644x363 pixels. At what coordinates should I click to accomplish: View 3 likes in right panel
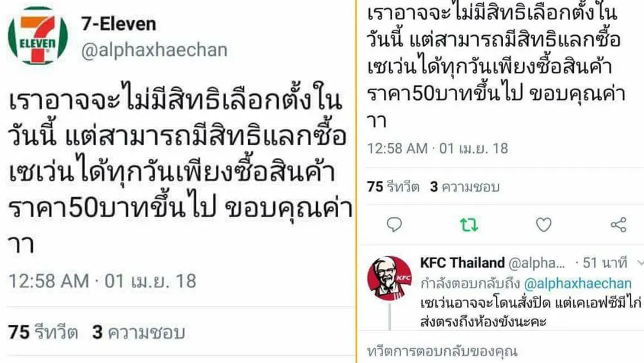465,187
